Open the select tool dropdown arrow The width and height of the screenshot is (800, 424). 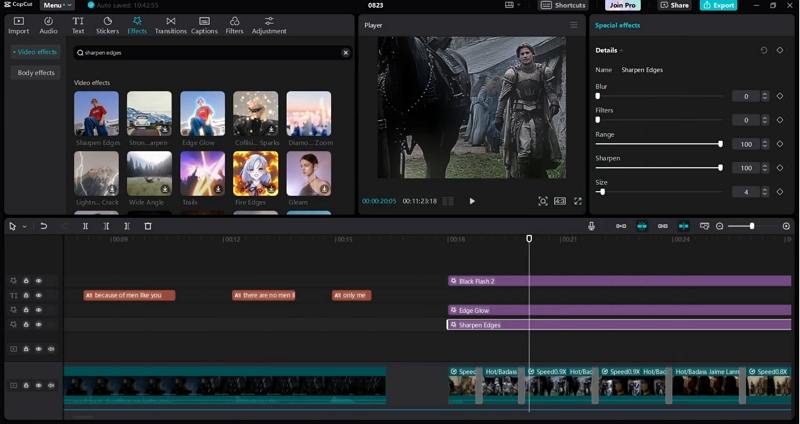tap(24, 227)
